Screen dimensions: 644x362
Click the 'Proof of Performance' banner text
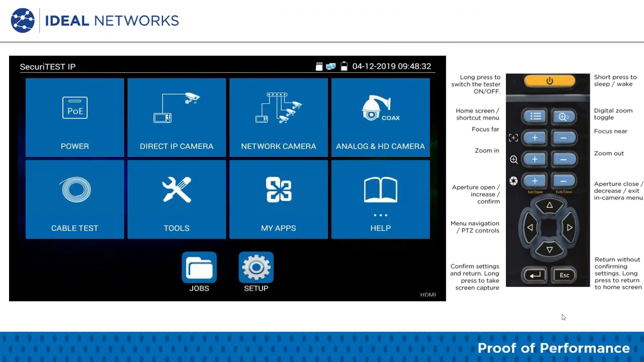(x=553, y=348)
